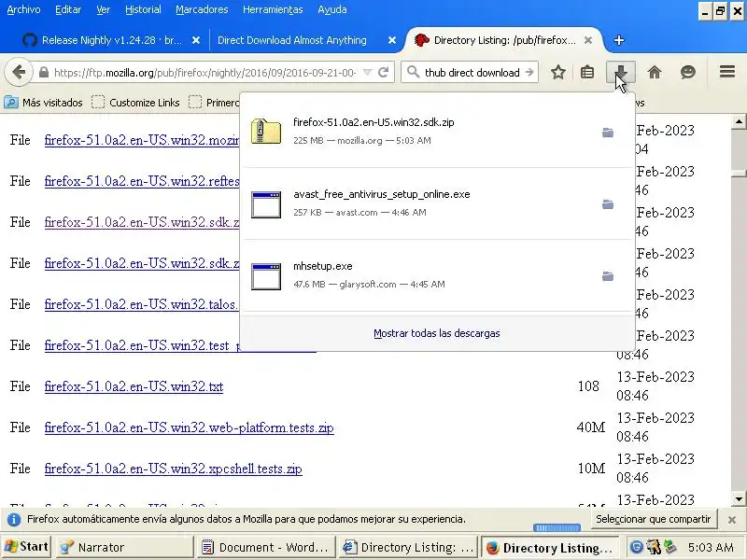Open the win32.talos file link
747x560 pixels.
pos(142,304)
